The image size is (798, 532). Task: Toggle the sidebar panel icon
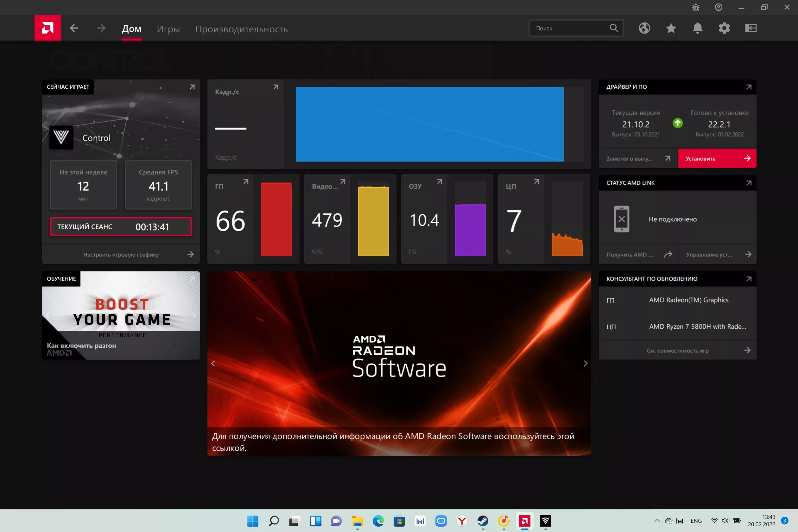click(x=751, y=28)
